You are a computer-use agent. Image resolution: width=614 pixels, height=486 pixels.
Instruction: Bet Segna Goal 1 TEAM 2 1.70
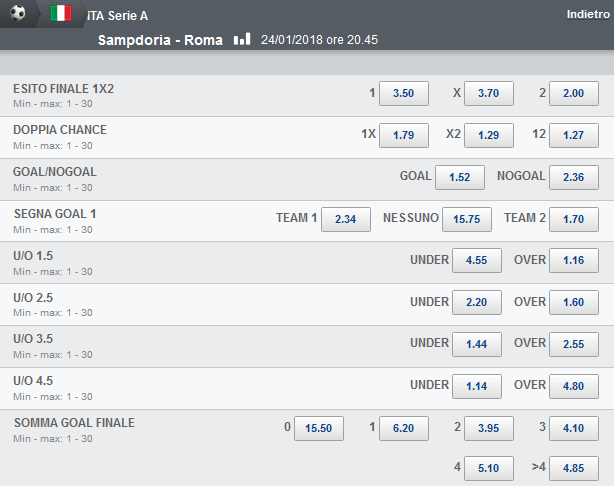(574, 219)
